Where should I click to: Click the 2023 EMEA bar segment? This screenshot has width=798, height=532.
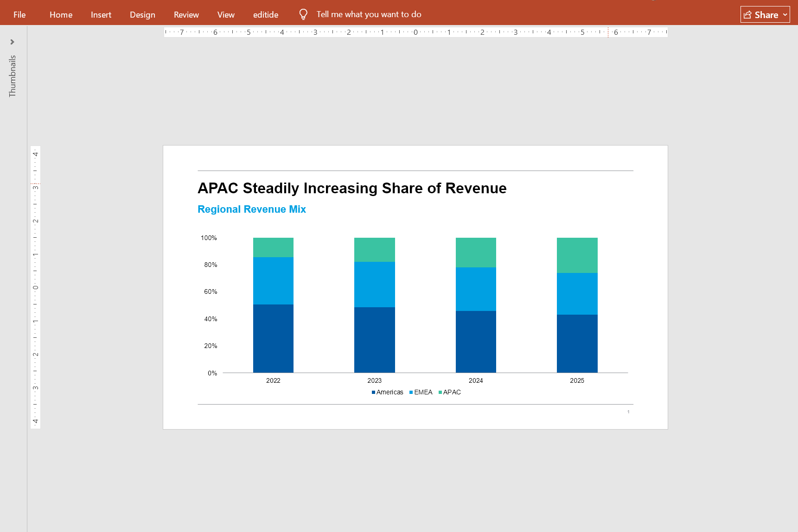point(375,285)
